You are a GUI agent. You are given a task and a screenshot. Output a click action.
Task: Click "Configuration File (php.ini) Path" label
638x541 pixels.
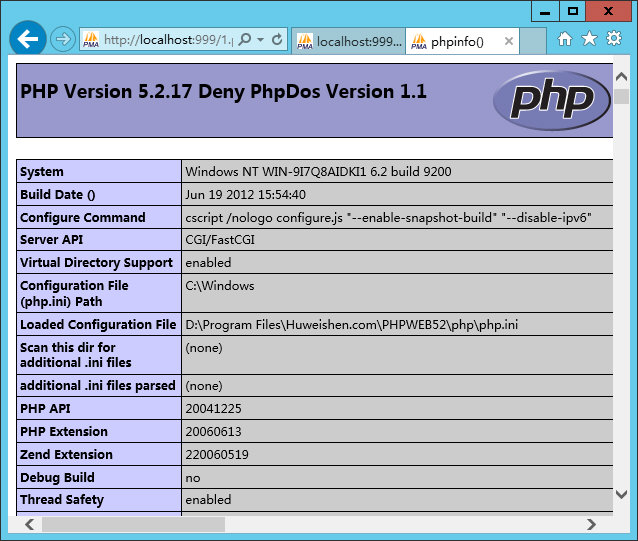click(x=74, y=294)
